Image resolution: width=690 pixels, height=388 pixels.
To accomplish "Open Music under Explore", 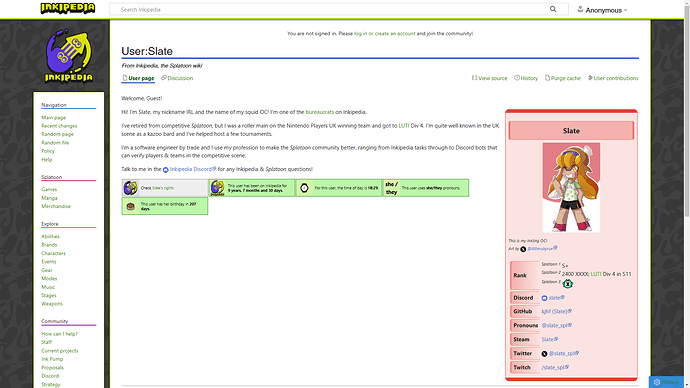I will [48, 287].
